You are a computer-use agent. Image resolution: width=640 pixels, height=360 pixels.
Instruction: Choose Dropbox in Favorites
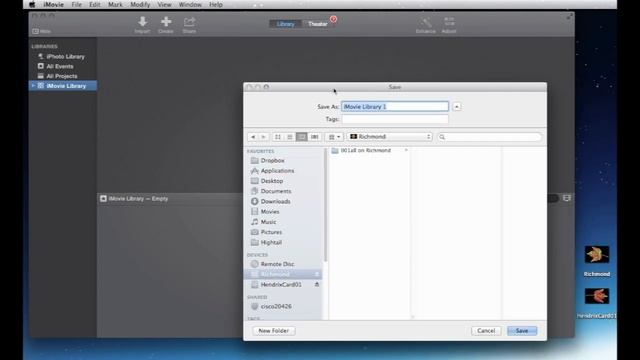(272, 160)
